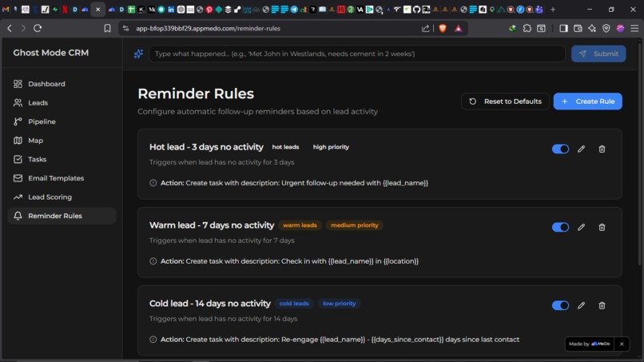
Task: Click the Create Rule button
Action: tap(588, 101)
